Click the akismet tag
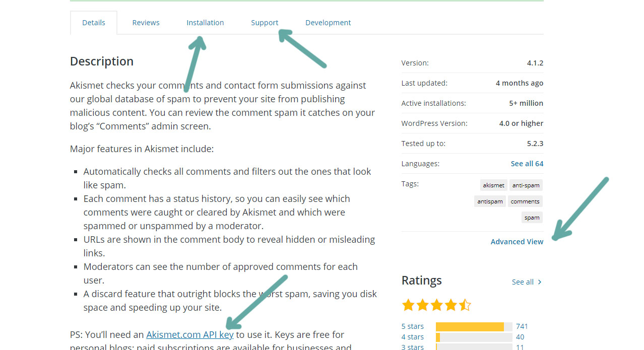This screenshot has width=644, height=350. tap(493, 185)
